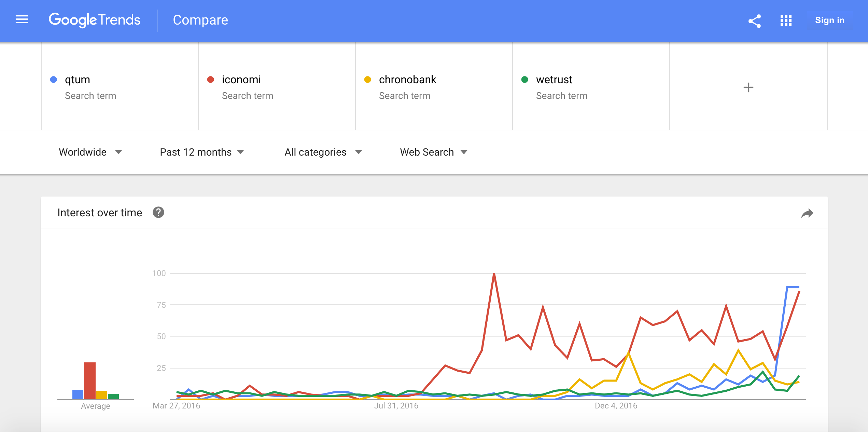Viewport: 868px width, 432px height.
Task: Open the Web Search type dropdown
Action: [x=433, y=152]
